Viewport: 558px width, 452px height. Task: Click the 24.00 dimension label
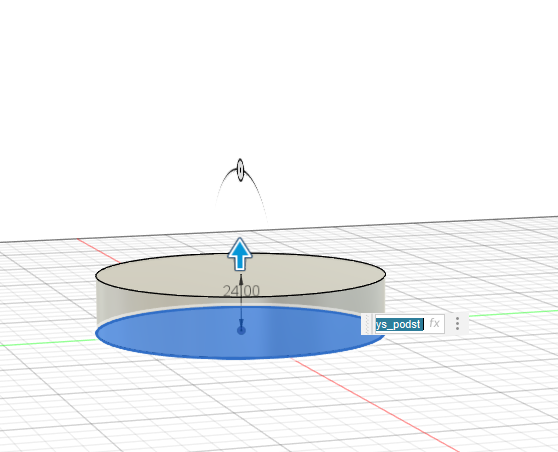click(x=241, y=291)
